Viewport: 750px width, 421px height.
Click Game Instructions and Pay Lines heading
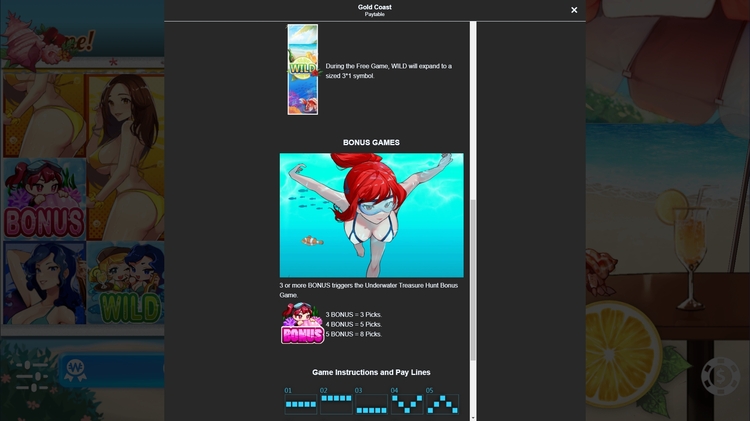tap(371, 373)
